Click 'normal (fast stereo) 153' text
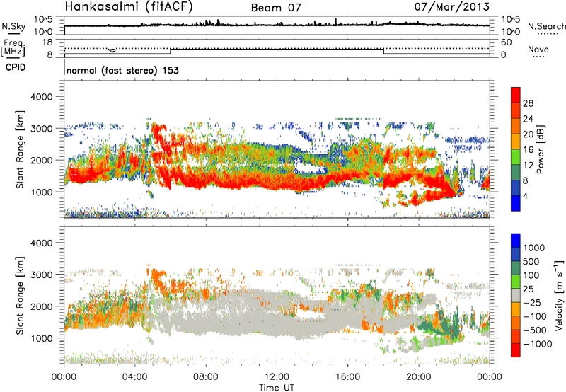 122,70
